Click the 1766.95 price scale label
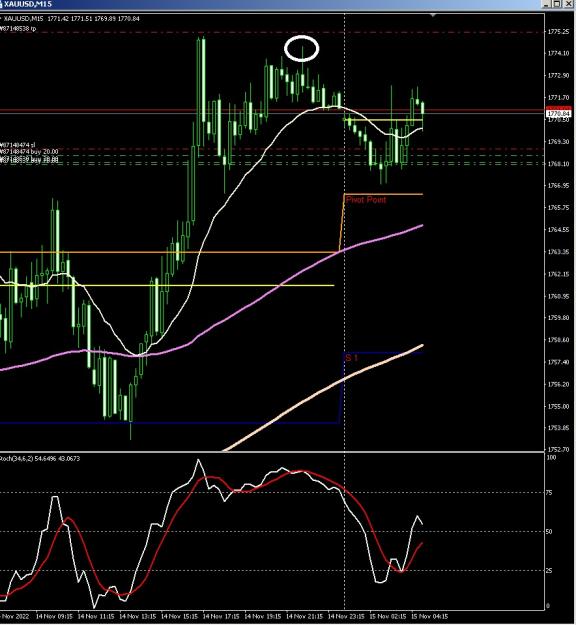576x625 pixels. click(x=558, y=185)
